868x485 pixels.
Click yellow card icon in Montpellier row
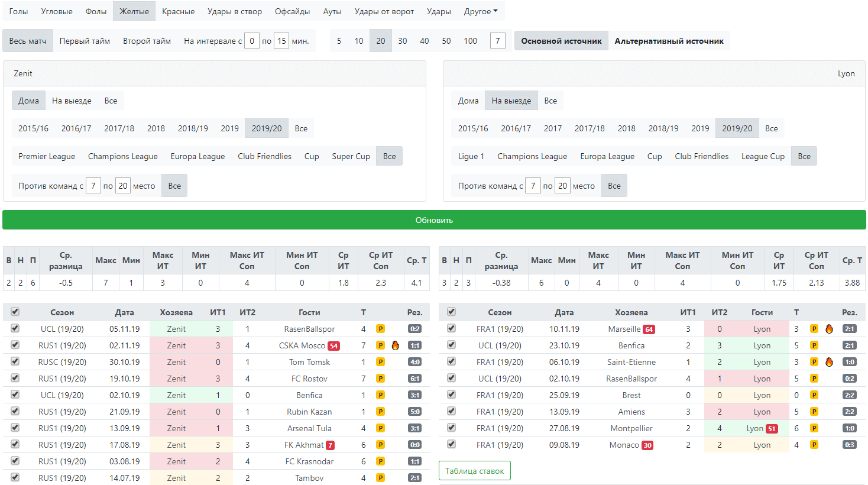(x=814, y=428)
